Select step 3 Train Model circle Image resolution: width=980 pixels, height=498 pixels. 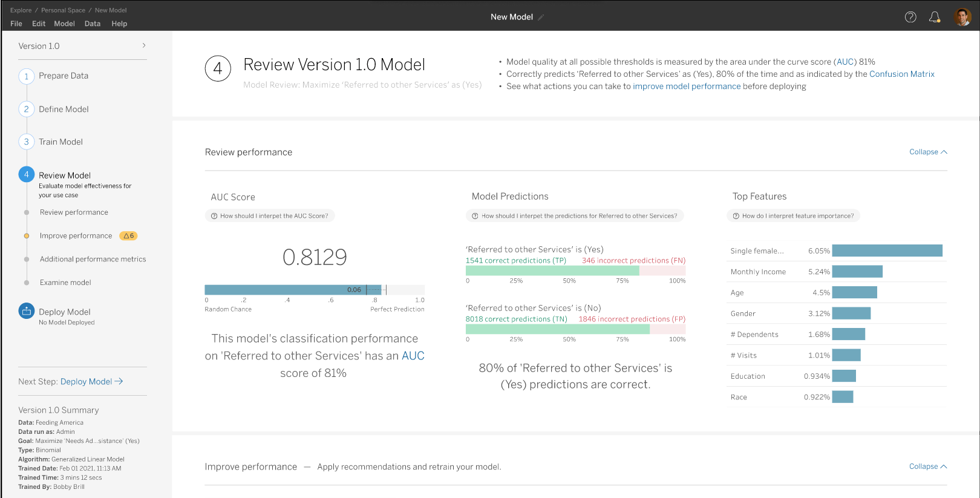pos(27,142)
